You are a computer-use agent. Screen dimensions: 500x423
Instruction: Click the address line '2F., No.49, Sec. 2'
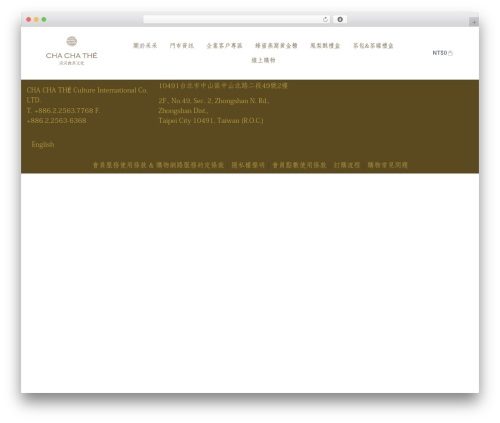[214, 101]
